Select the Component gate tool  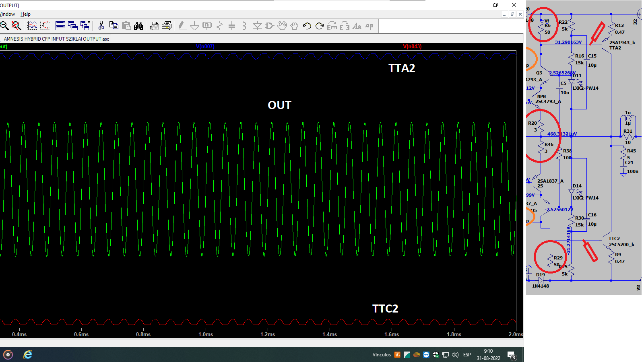(270, 26)
